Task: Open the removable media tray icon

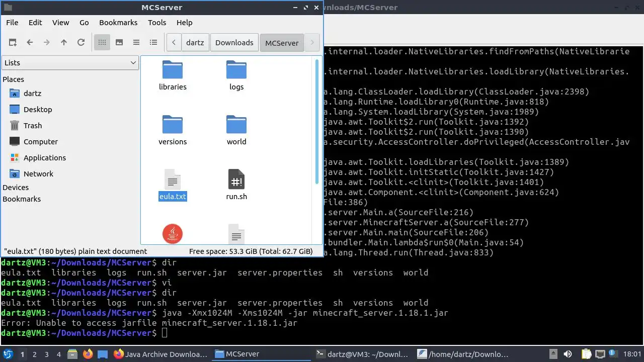Action: (553, 354)
